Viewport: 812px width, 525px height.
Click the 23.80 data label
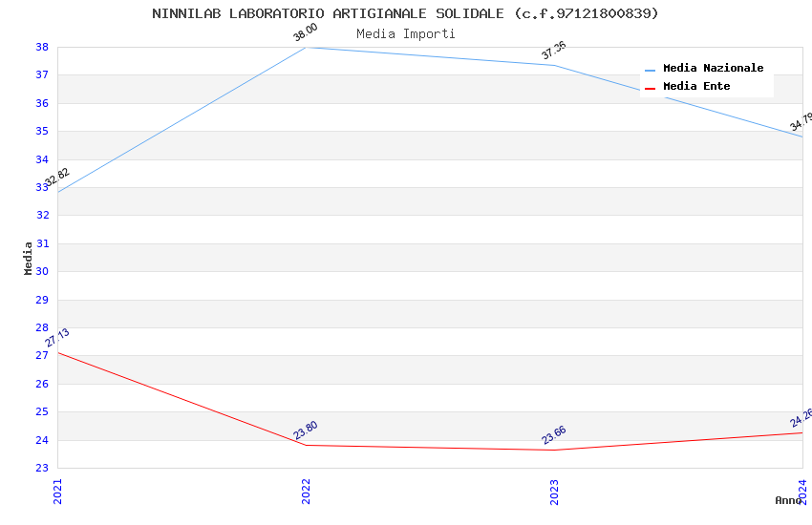(x=305, y=430)
